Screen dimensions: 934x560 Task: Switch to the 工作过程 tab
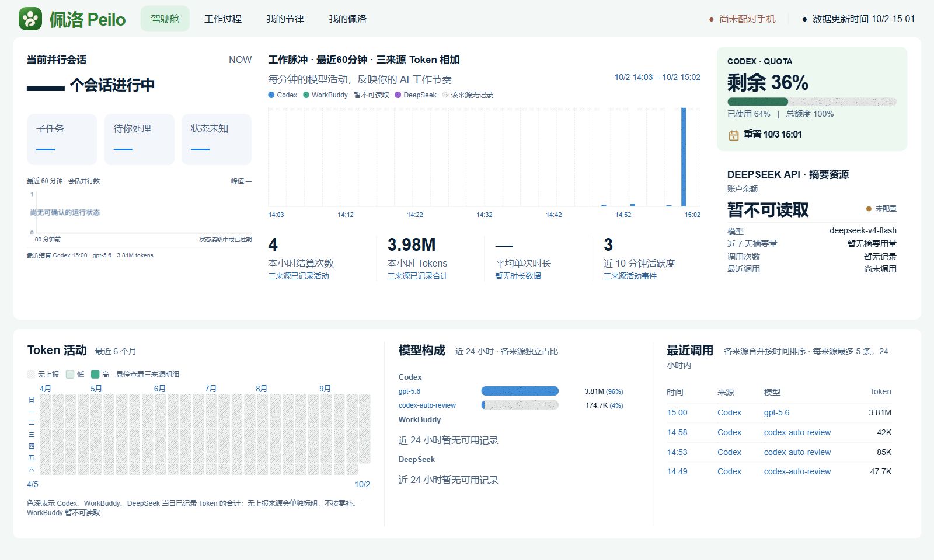223,19
